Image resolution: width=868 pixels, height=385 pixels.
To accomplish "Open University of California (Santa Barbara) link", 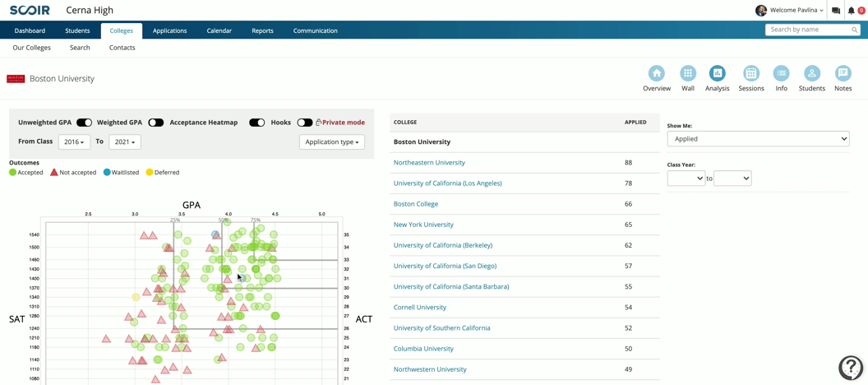I will [451, 286].
